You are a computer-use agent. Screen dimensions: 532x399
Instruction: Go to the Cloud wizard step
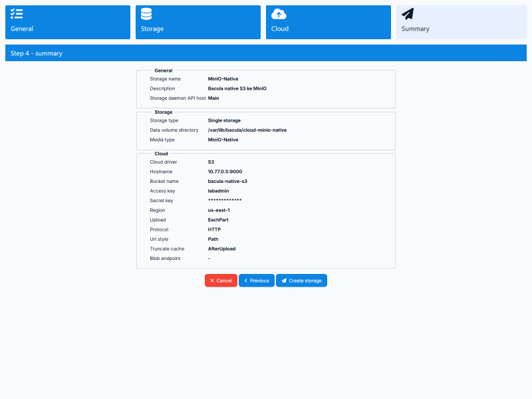[x=329, y=22]
